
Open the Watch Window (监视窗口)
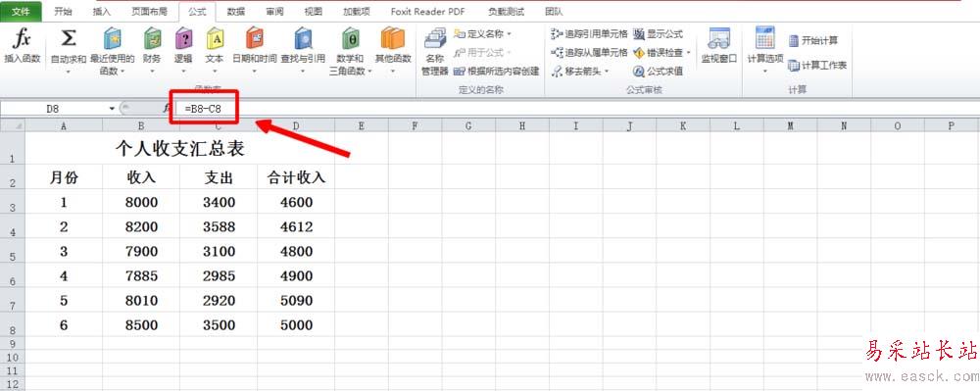point(718,46)
